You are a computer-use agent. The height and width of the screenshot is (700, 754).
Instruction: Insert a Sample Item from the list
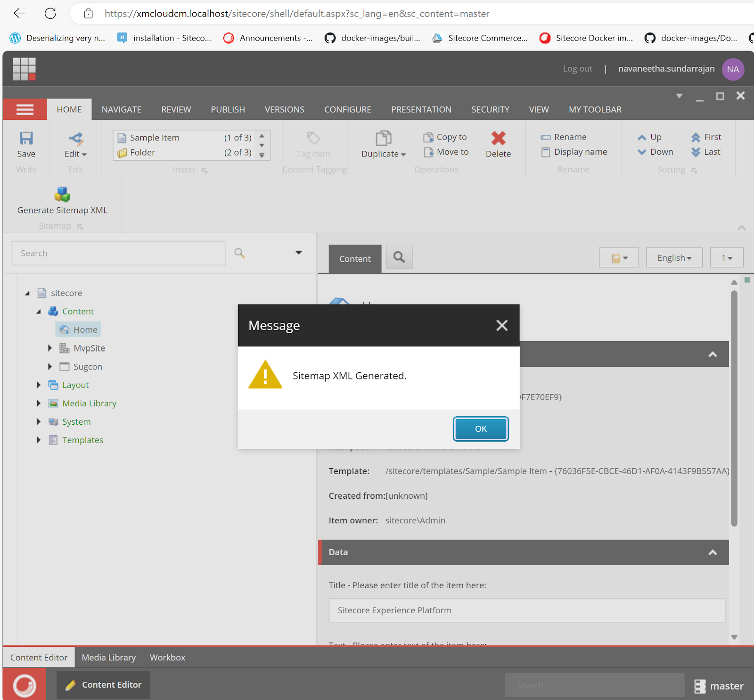[184, 138]
